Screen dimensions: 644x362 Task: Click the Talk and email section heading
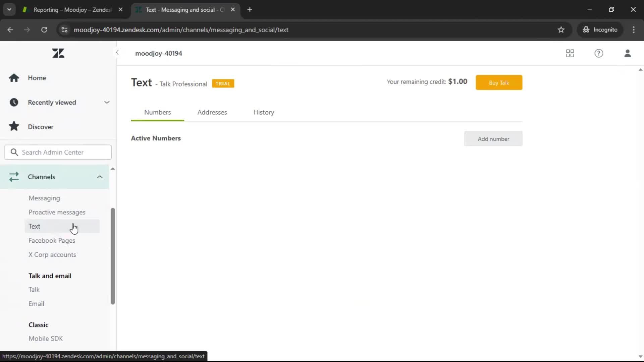[x=50, y=276]
